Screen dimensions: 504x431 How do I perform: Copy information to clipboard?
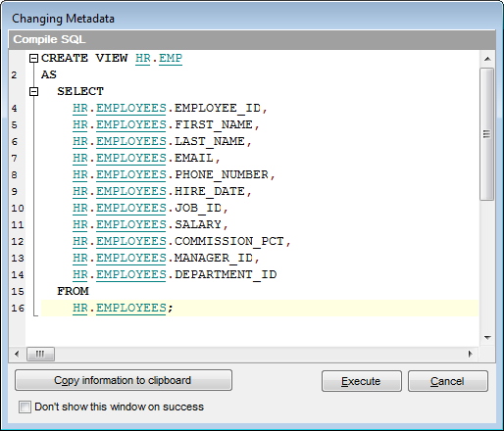(124, 380)
